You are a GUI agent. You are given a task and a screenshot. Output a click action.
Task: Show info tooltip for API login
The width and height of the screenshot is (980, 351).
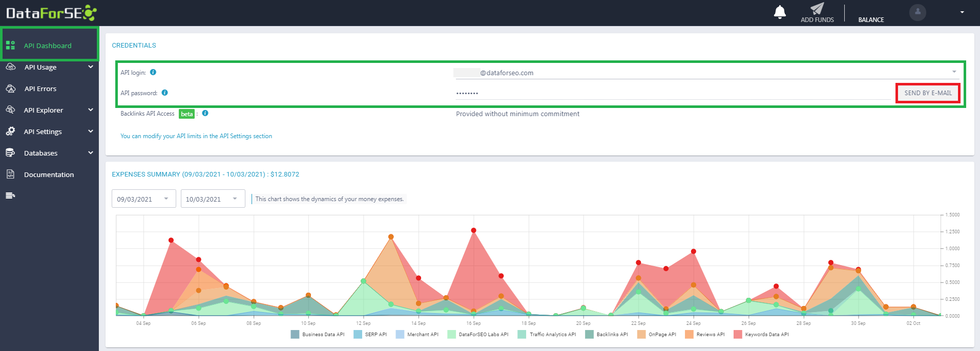[153, 72]
